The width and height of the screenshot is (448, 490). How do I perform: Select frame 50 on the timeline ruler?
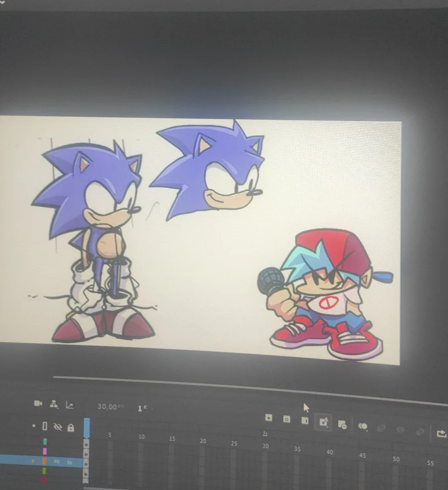(396, 459)
